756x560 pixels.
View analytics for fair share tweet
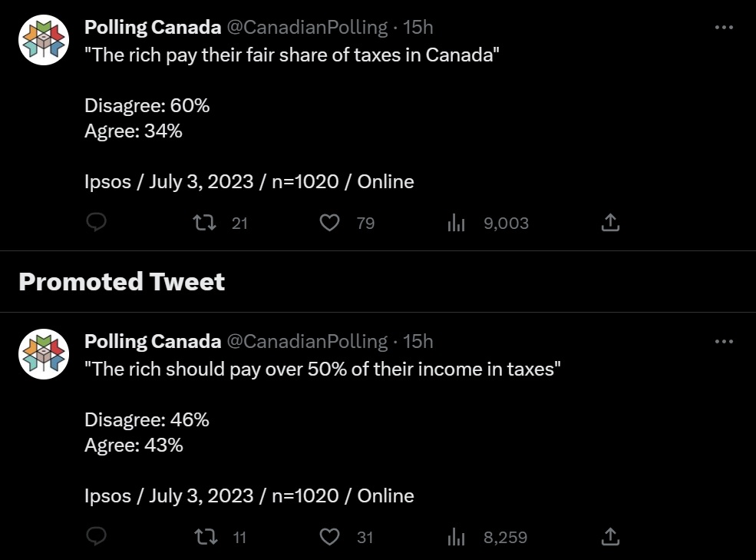(x=457, y=223)
